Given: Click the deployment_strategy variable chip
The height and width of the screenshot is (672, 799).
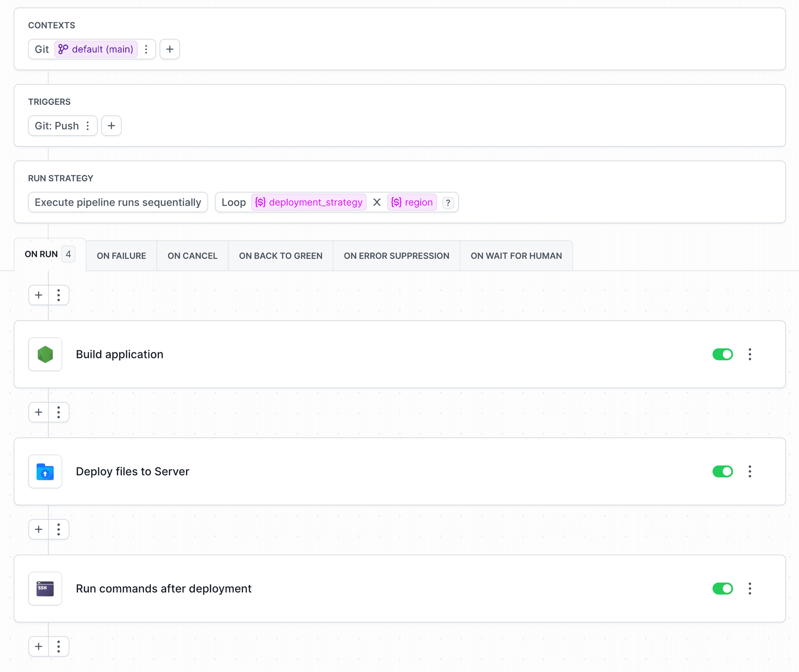Looking at the screenshot, I should (309, 203).
